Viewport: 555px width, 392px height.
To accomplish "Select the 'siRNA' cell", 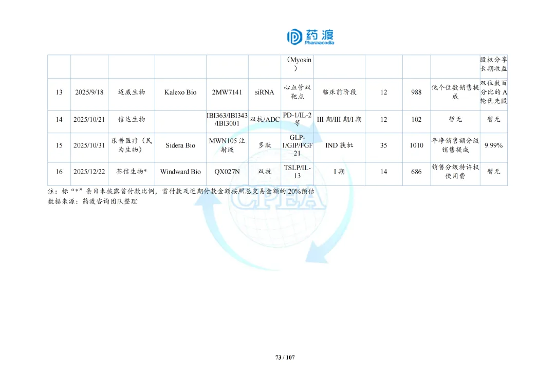I will coord(265,95).
